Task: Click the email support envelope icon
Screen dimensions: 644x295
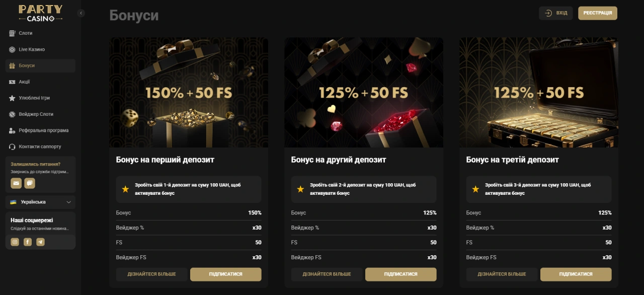Action: pyautogui.click(x=16, y=183)
